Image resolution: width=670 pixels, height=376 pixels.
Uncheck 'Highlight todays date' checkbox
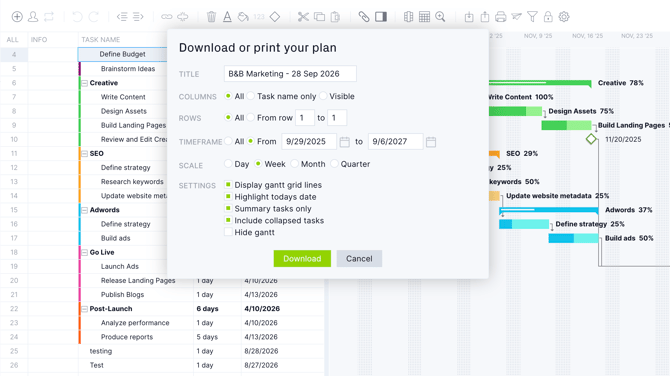point(228,197)
